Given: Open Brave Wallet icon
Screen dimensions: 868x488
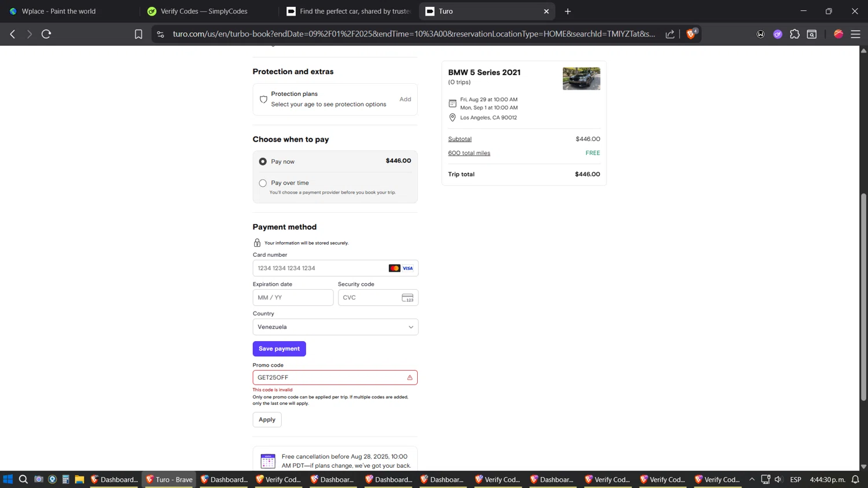Looking at the screenshot, I should (x=760, y=34).
